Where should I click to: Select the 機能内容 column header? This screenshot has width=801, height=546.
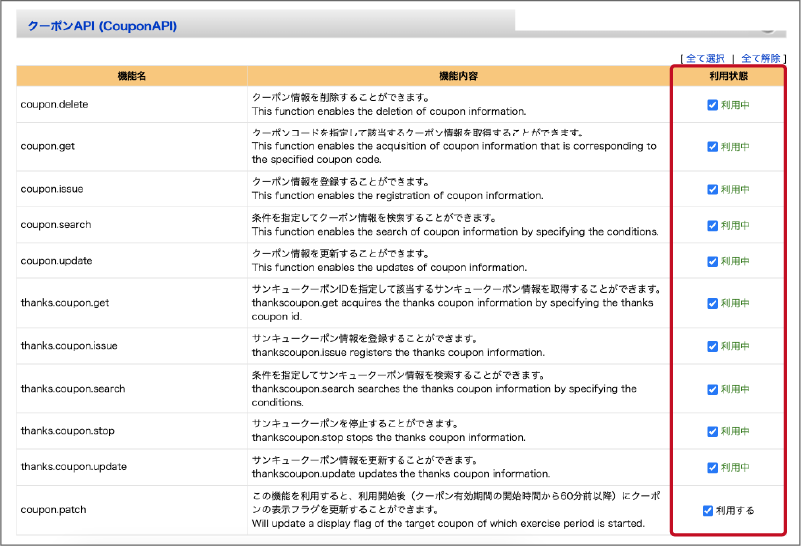click(x=459, y=76)
